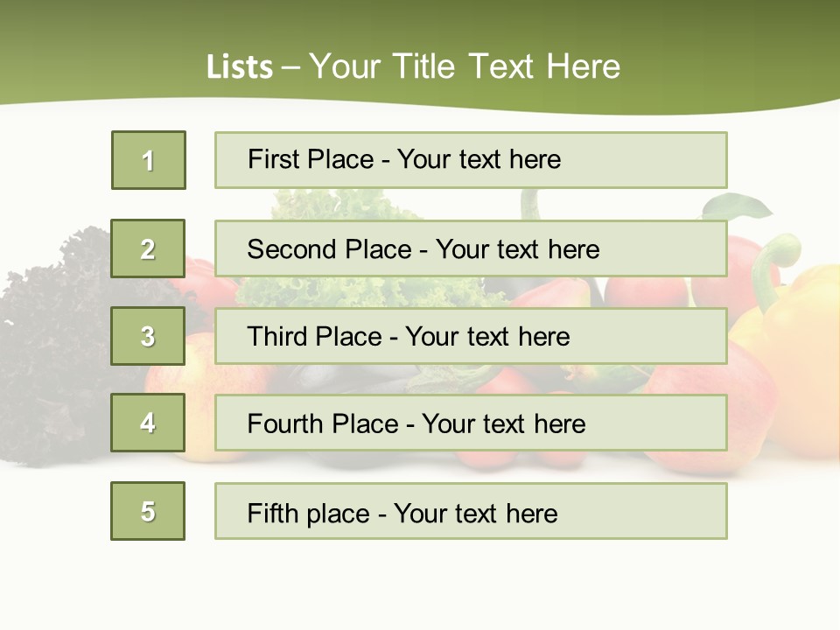The height and width of the screenshot is (630, 840).
Task: Select the dark purple lettuce image
Action: click(52, 350)
